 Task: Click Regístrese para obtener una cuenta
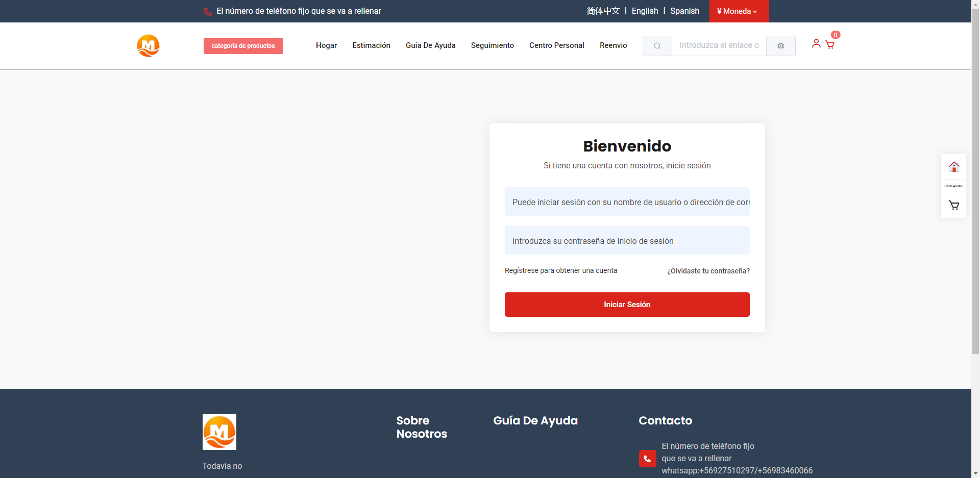[x=561, y=270]
